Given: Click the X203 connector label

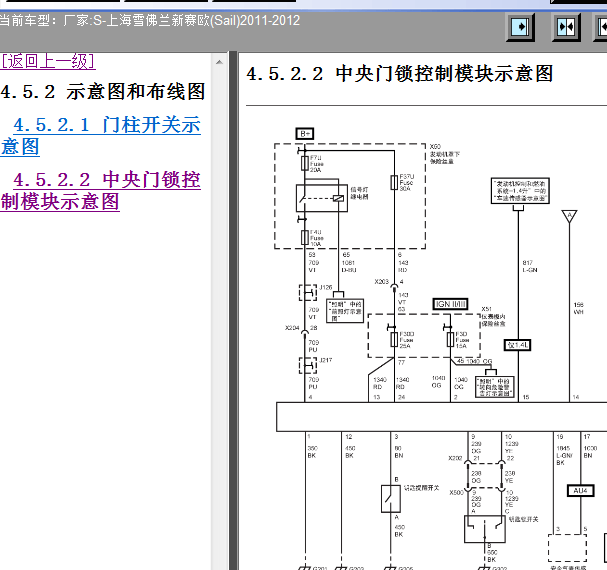Looking at the screenshot, I should point(381,282).
